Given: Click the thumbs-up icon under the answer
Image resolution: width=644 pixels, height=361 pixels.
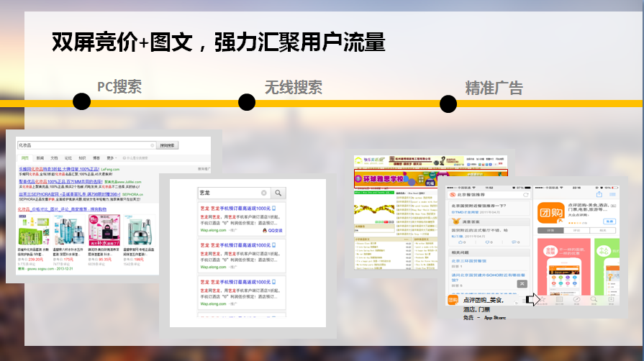Looking at the screenshot, I should [462, 242].
